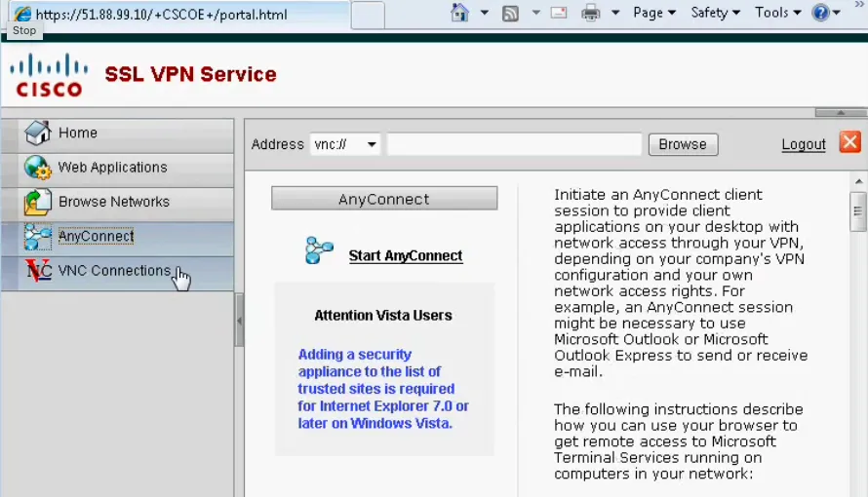Expand the toolbar overflow chevron
868x497 pixels.
859,4
